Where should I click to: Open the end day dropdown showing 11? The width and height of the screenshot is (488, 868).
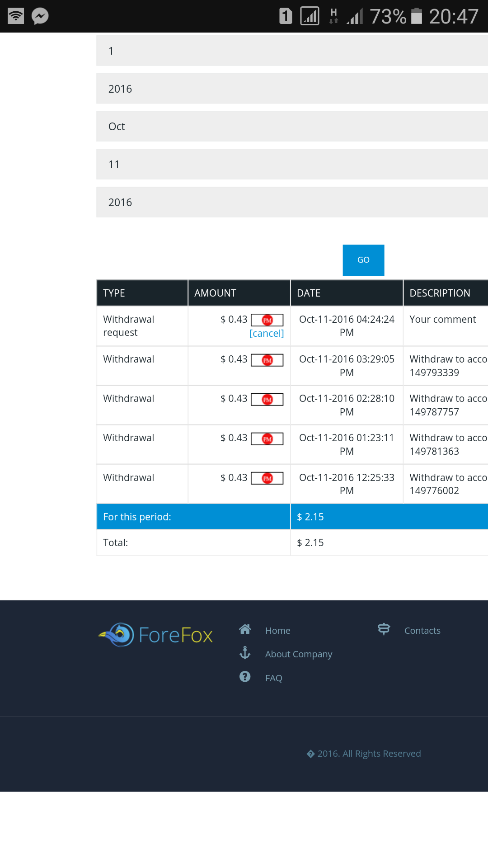coord(292,164)
